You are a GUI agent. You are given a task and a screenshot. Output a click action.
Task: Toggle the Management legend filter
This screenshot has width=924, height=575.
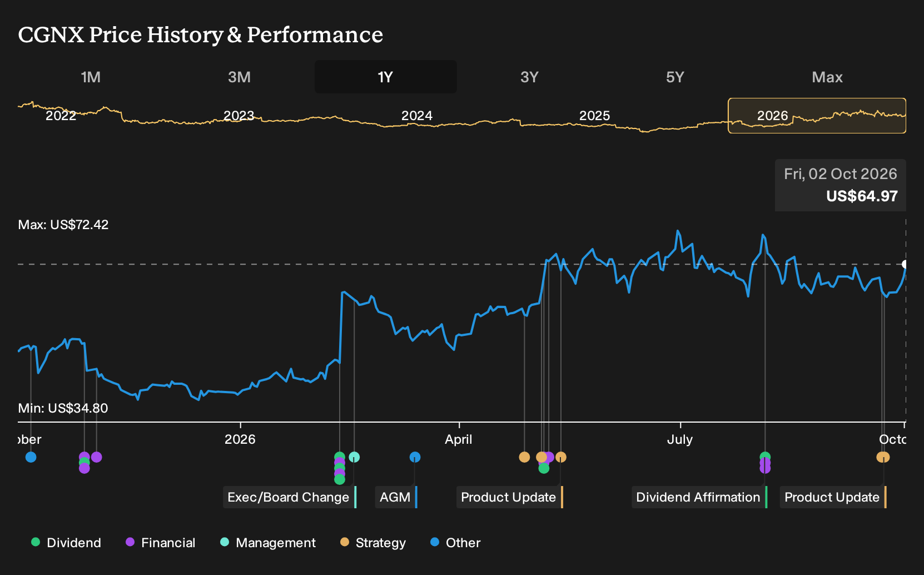point(268,543)
